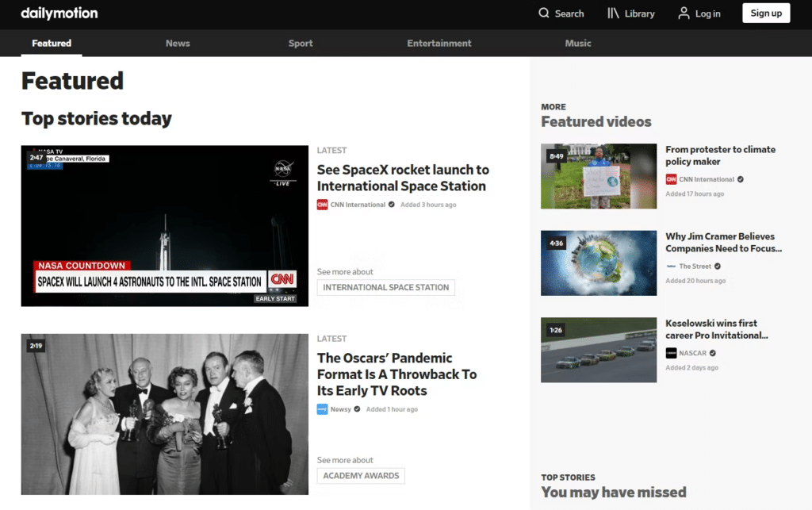The image size is (812, 510).
Task: Open the Library icon in header
Action: [613, 13]
